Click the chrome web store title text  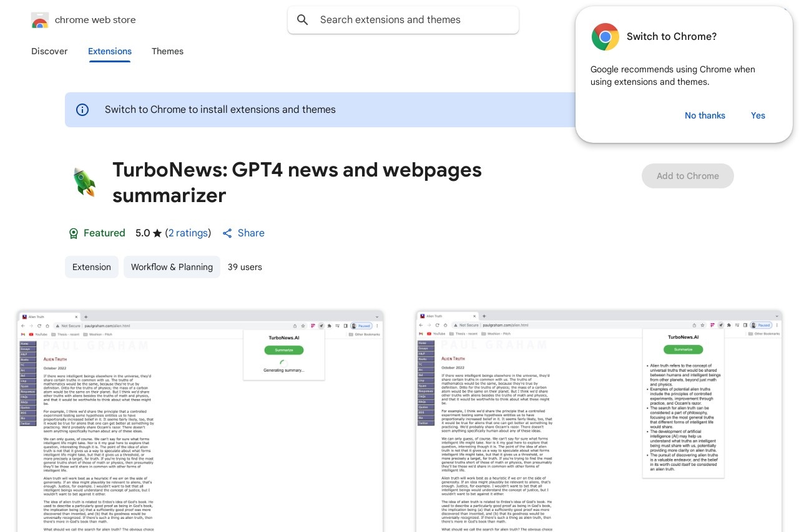click(96, 20)
